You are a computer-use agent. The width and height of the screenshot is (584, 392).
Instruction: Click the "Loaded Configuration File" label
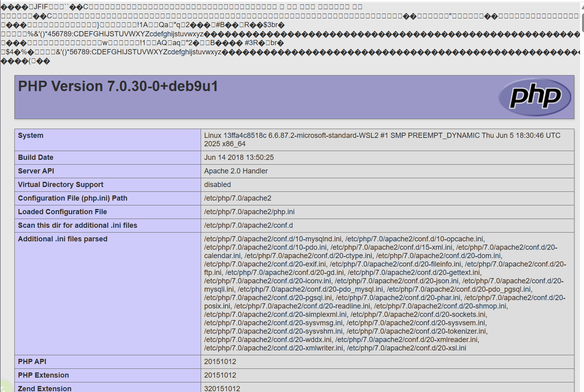[x=62, y=212]
